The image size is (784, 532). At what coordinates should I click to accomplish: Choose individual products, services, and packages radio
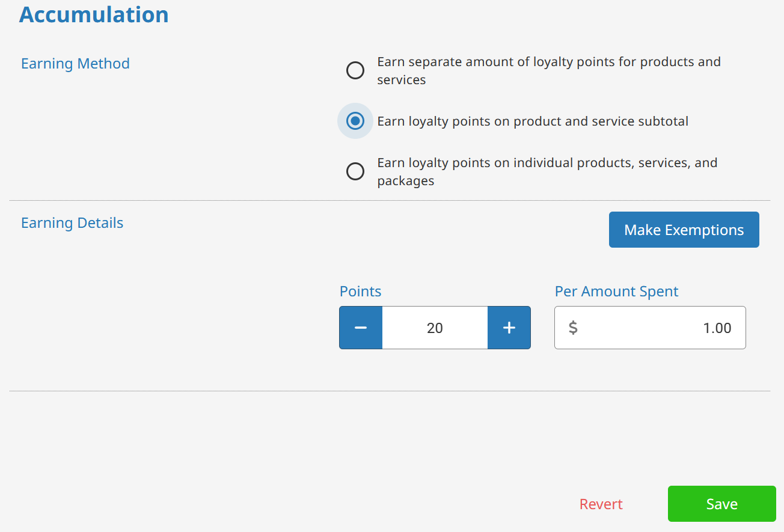coord(355,171)
